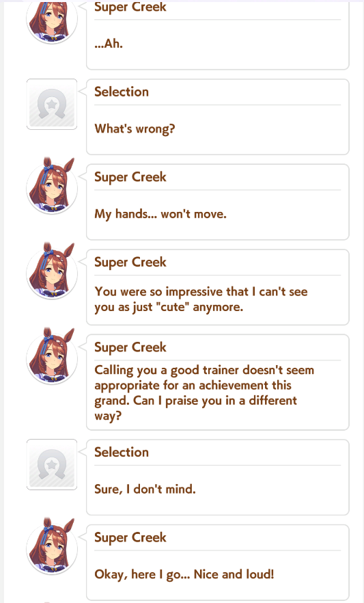Click the "My hands... won't move." dialogue line
This screenshot has height=603, width=364.
click(x=160, y=214)
